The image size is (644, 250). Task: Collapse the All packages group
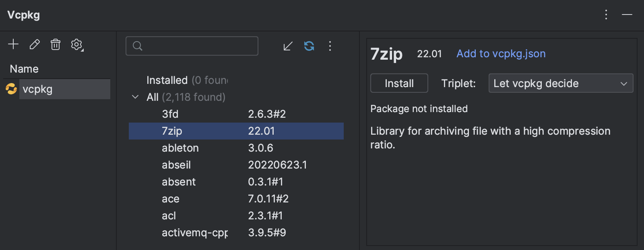(x=135, y=97)
